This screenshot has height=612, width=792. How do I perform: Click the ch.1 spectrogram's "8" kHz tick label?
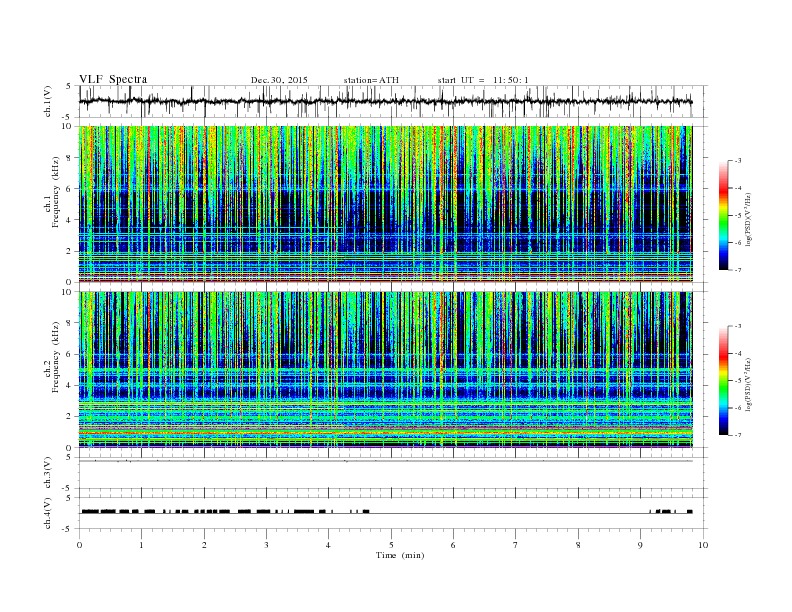pyautogui.click(x=70, y=158)
